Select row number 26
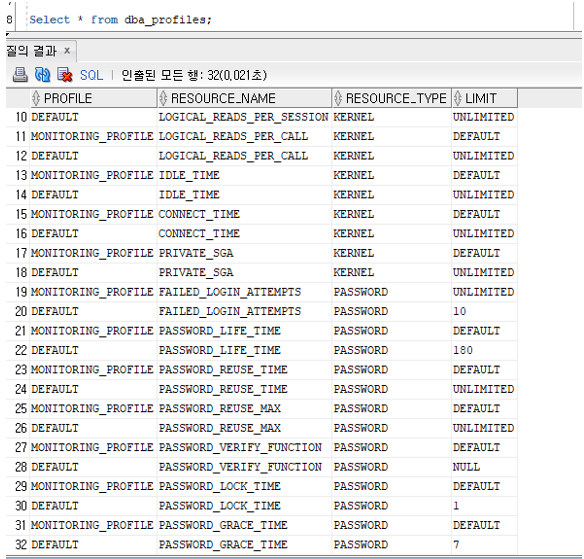Image resolution: width=584 pixels, height=559 pixels. point(21,428)
